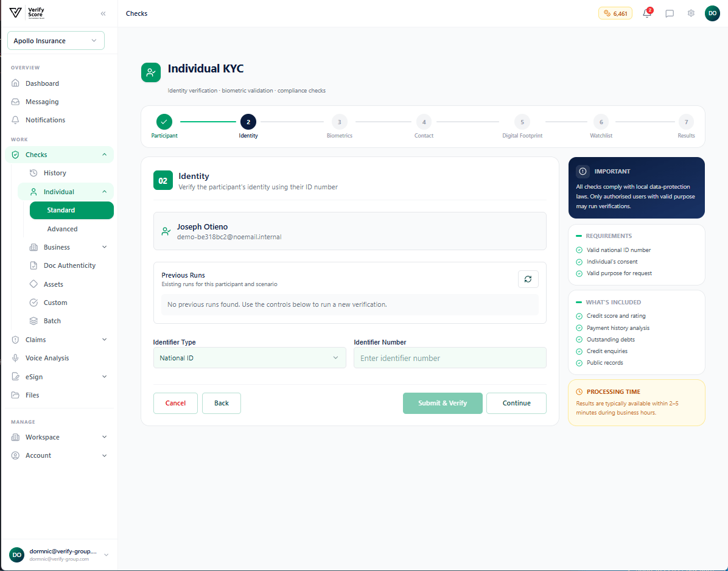Open the Dashboard menu item

click(x=59, y=83)
